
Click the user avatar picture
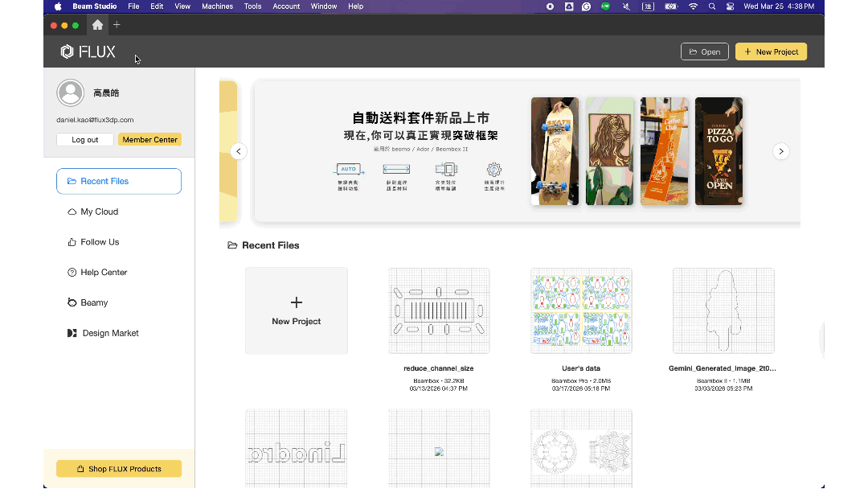tap(70, 92)
